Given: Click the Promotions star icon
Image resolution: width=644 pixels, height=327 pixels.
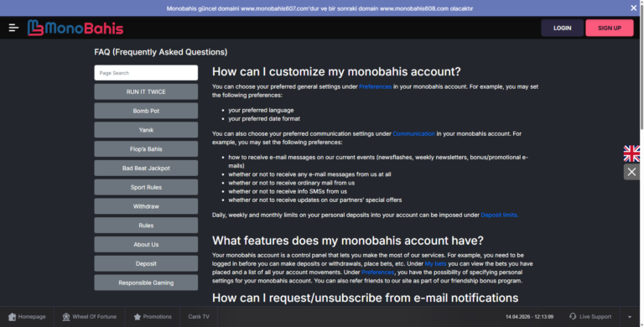Looking at the screenshot, I should pyautogui.click(x=138, y=317).
